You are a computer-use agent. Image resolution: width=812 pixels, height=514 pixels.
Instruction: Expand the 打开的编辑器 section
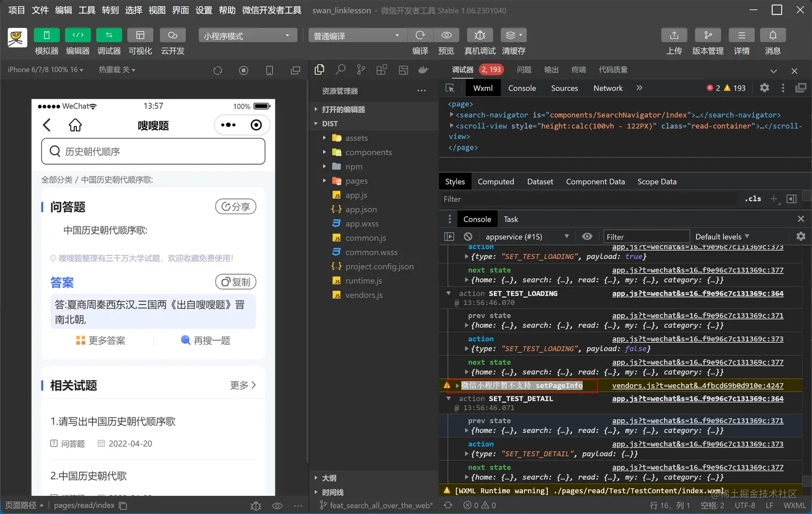pos(374,109)
